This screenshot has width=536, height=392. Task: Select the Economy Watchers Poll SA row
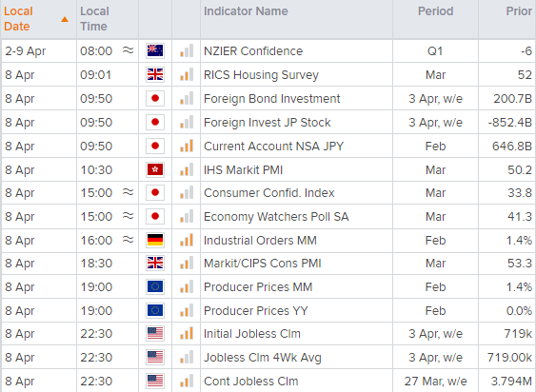[268, 217]
